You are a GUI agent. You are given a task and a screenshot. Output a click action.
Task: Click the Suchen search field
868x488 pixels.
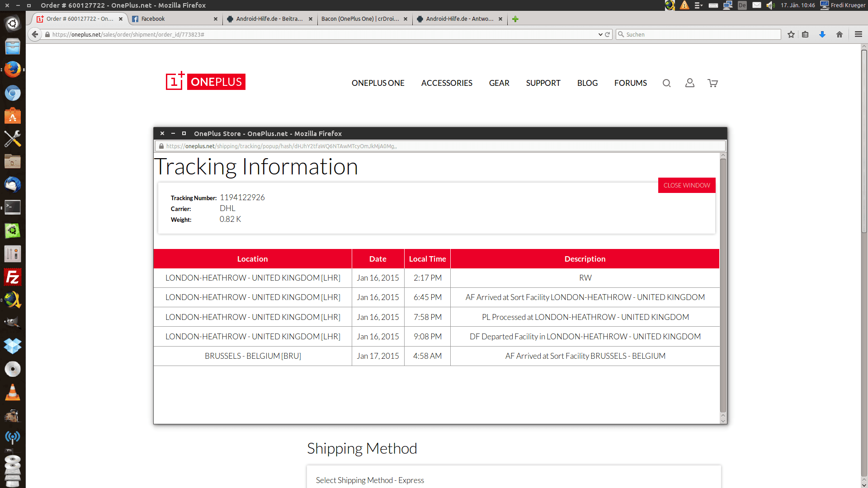click(x=698, y=34)
